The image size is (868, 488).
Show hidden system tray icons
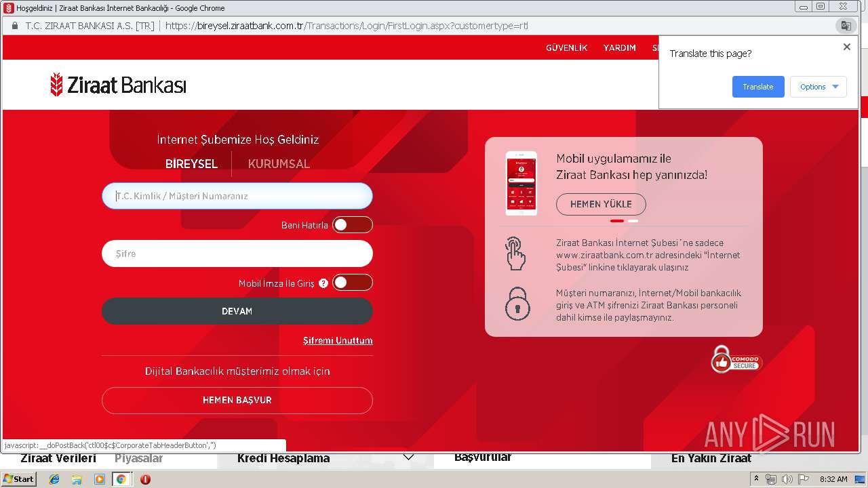point(757,479)
